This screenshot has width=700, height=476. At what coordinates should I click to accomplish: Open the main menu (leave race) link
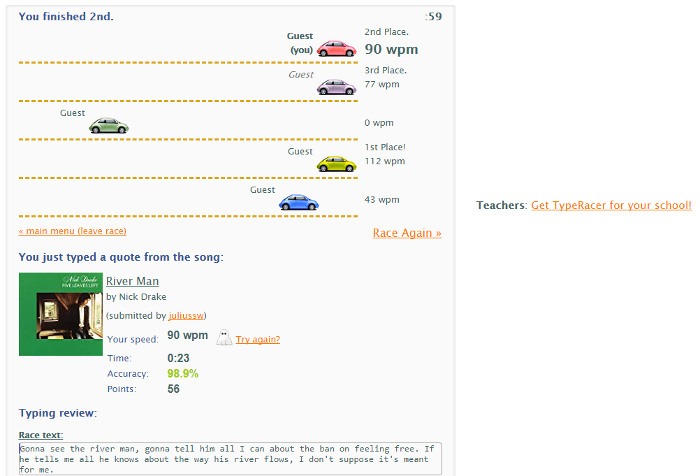(72, 231)
